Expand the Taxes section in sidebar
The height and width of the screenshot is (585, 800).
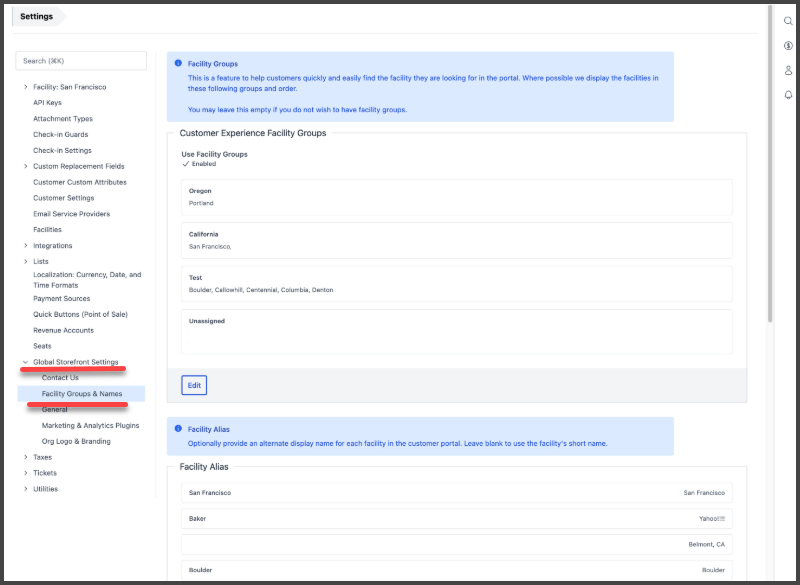coord(26,457)
